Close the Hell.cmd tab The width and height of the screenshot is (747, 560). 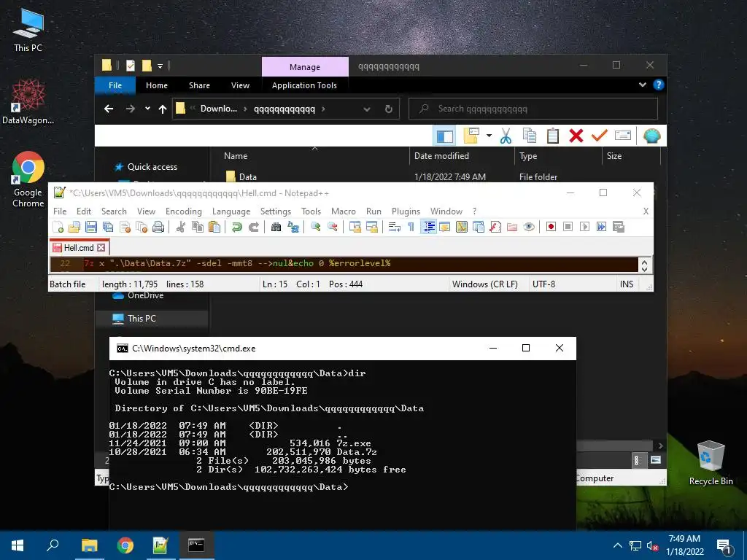click(101, 248)
